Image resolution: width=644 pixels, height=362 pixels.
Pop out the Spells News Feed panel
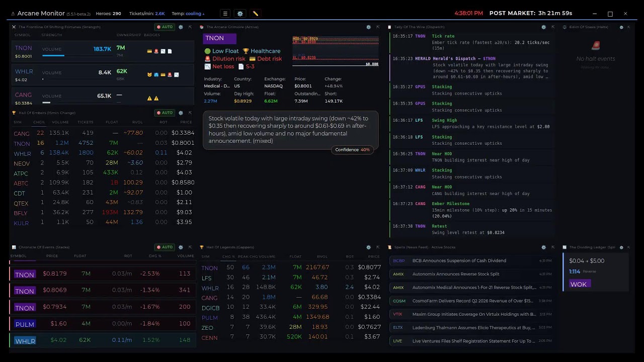click(553, 247)
